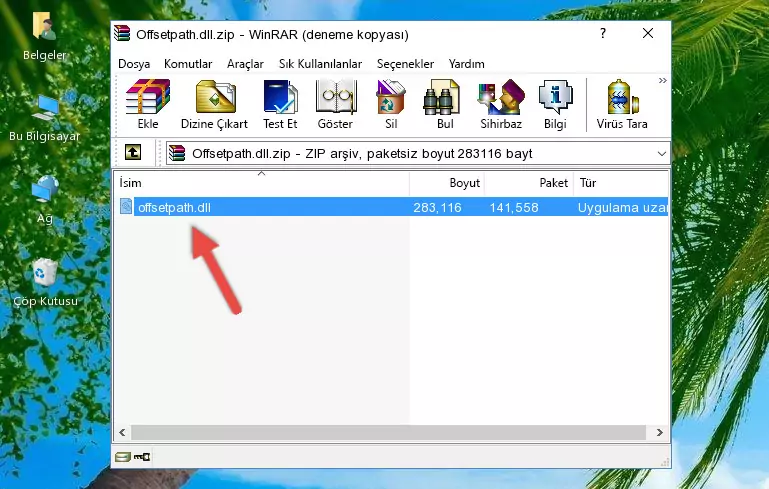Screen dimensions: 769x489
Task: Select the Ağ network desktop icon
Action: [44, 200]
